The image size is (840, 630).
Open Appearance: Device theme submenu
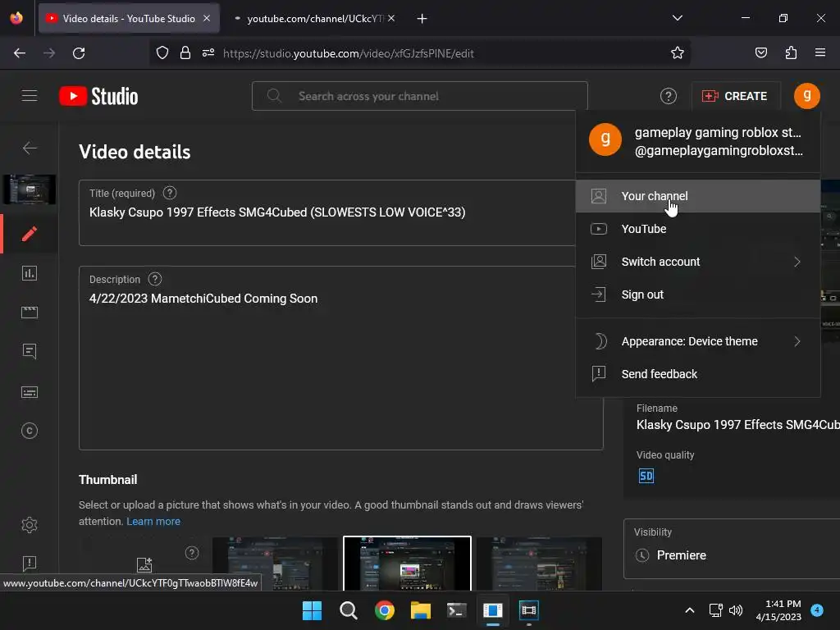[698, 341]
